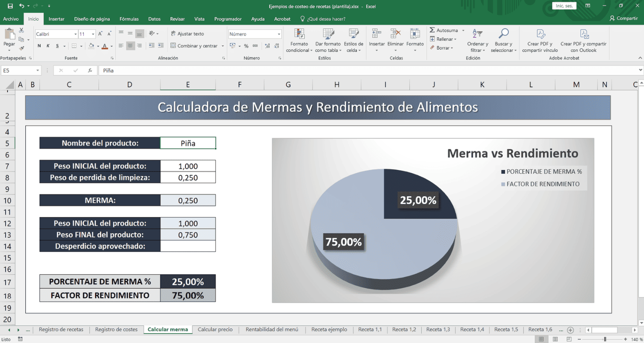The width and height of the screenshot is (644, 343).
Task: Open Formato condicional
Action: tap(299, 40)
